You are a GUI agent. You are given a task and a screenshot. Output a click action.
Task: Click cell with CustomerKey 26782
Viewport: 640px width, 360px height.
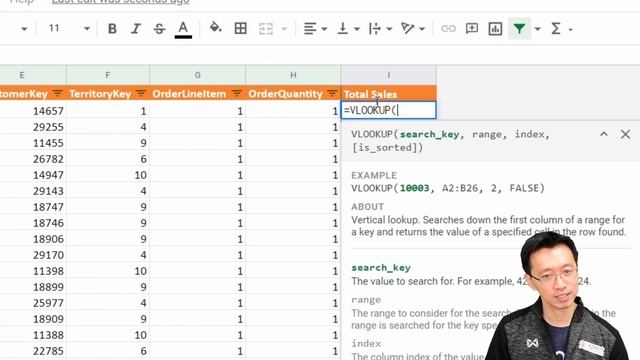pos(33,159)
